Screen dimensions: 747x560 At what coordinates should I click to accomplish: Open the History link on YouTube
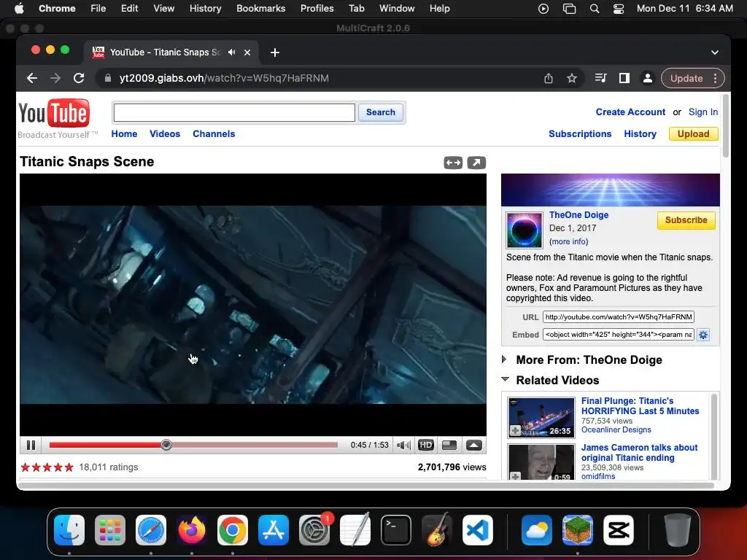pyautogui.click(x=640, y=134)
